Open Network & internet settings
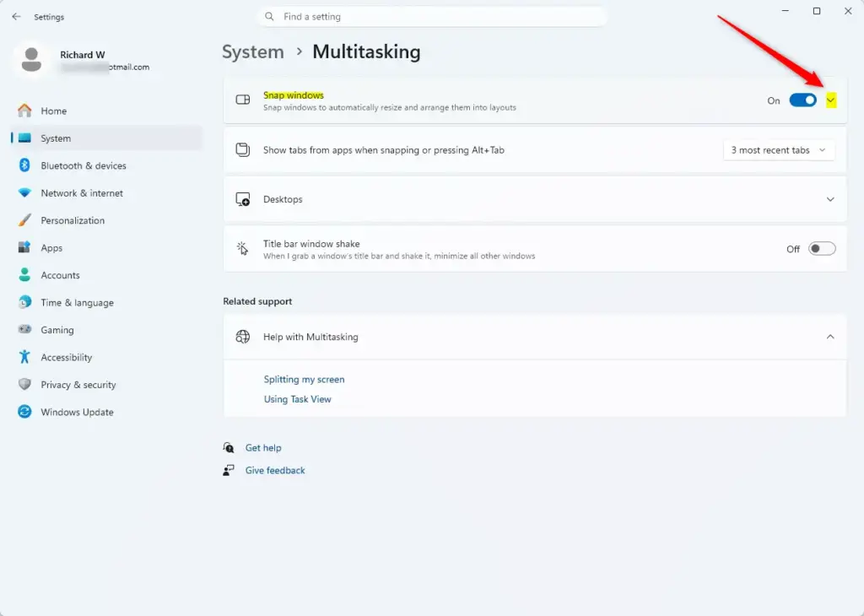The height and width of the screenshot is (616, 864). click(x=106, y=193)
